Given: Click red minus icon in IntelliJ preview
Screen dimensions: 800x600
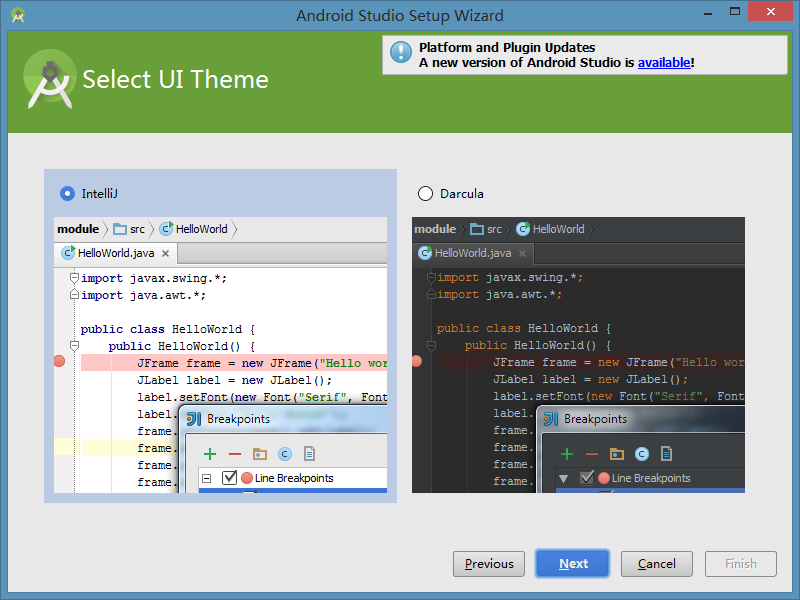Looking at the screenshot, I should 235,454.
